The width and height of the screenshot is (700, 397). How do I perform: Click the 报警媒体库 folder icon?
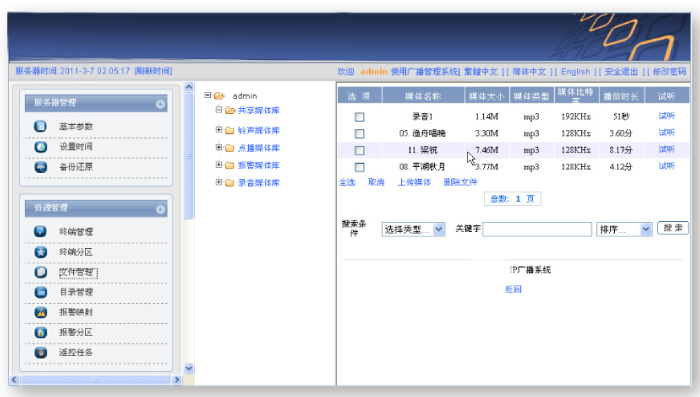click(230, 165)
